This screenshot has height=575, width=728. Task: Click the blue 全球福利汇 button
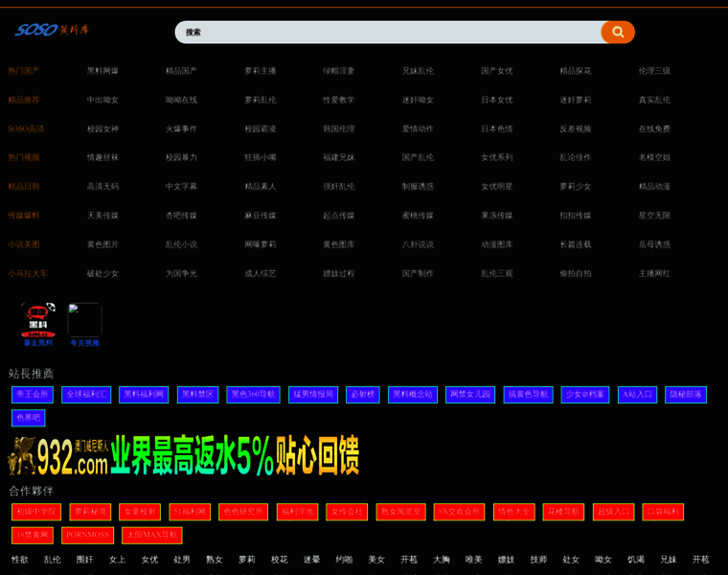(86, 394)
